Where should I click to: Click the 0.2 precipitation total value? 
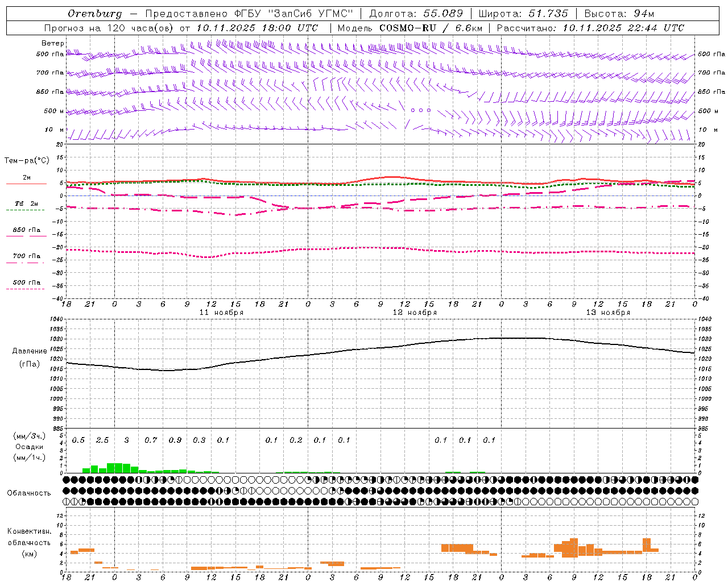click(x=296, y=440)
